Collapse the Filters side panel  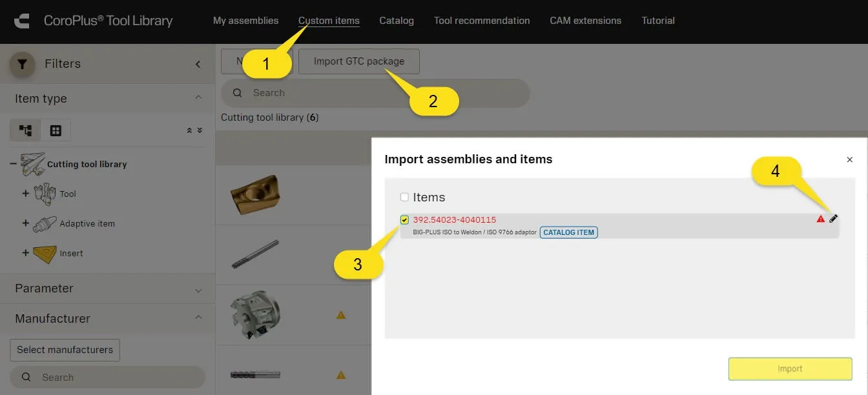coord(198,64)
